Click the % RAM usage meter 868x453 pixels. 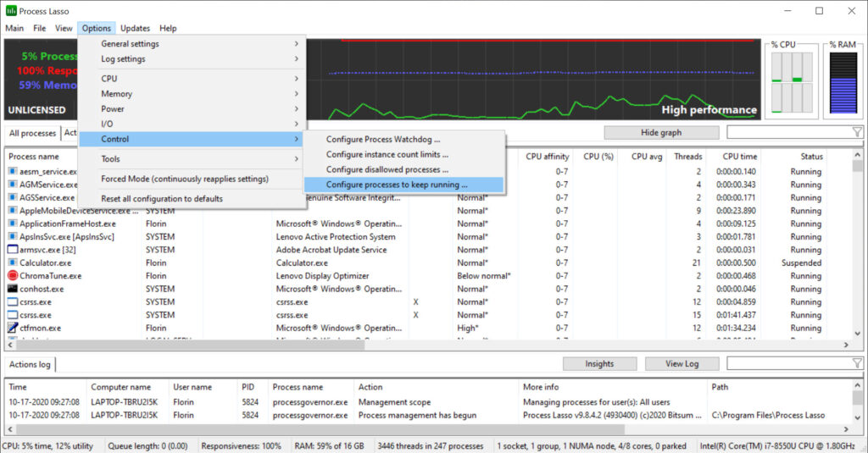[x=843, y=83]
